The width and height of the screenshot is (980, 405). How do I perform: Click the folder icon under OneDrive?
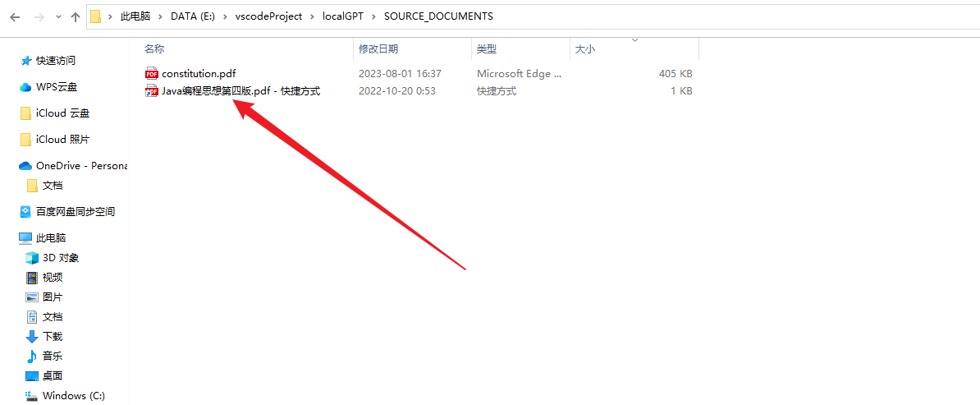33,186
